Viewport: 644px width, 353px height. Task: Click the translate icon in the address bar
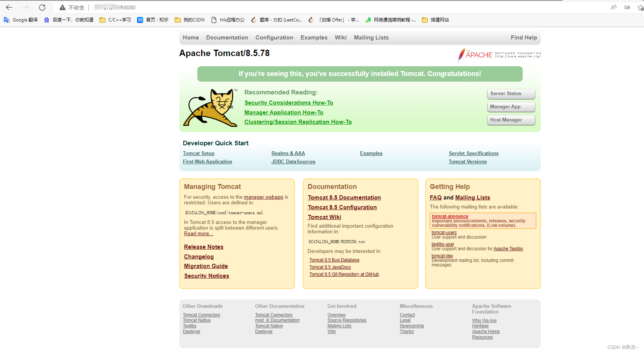point(627,7)
